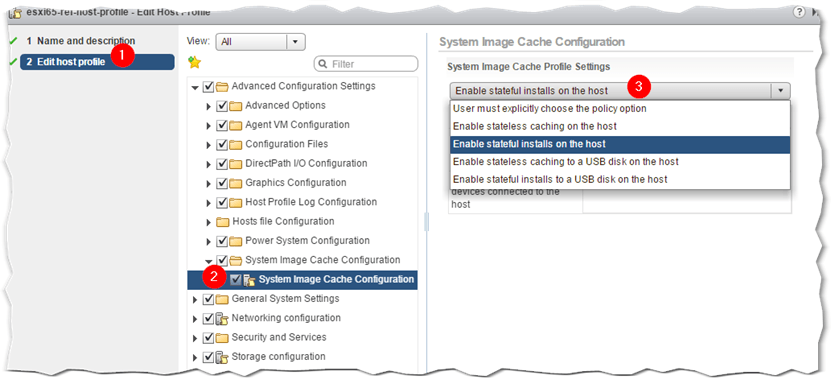This screenshot has height=384, width=831.
Task: Toggle the Agent VM Configuration checkbox
Action: click(x=223, y=126)
